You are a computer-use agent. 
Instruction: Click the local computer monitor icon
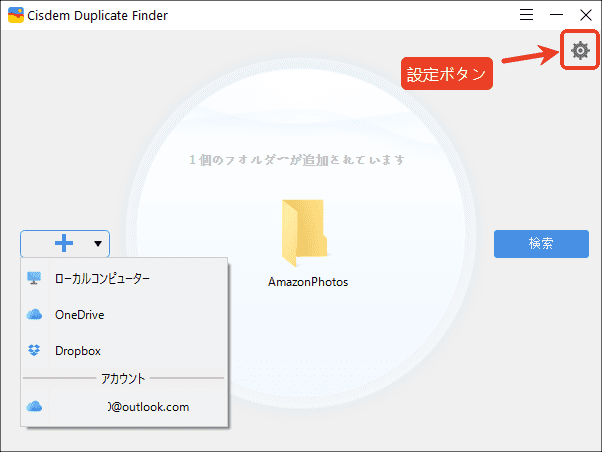point(34,278)
